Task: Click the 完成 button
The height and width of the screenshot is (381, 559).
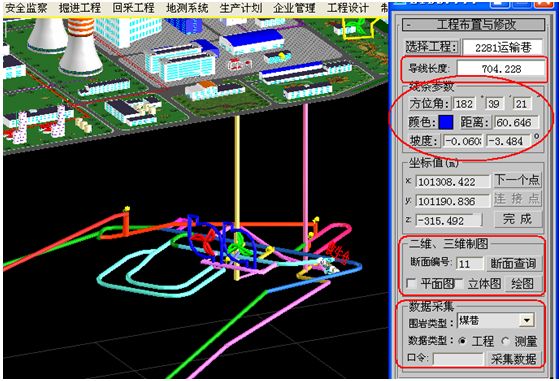Action: [x=517, y=219]
